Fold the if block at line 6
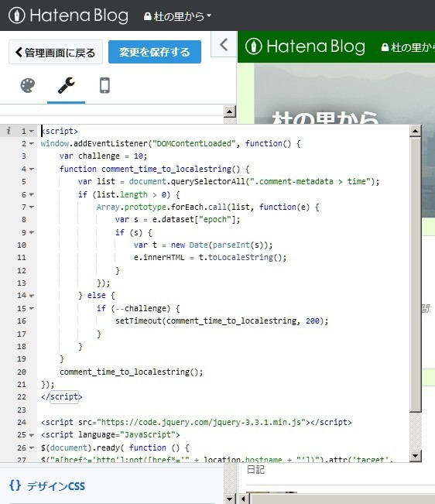The width and height of the screenshot is (435, 504). [x=32, y=194]
